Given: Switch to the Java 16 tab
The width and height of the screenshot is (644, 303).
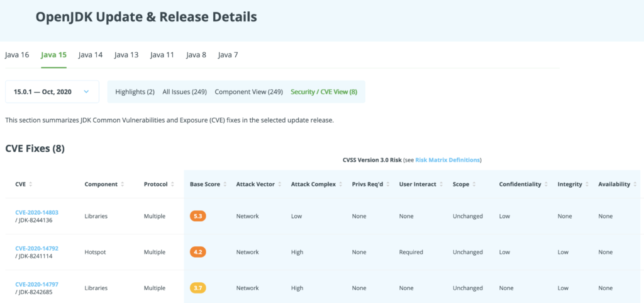Looking at the screenshot, I should click(17, 55).
